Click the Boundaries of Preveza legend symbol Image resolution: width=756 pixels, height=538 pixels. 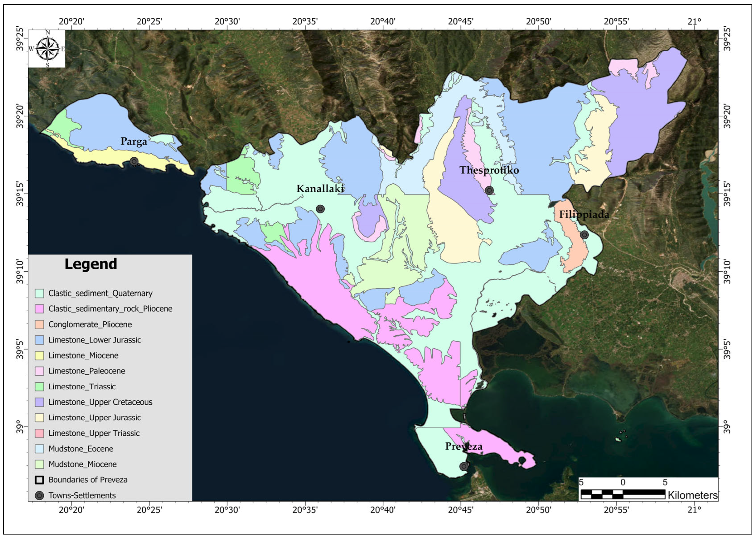point(39,480)
